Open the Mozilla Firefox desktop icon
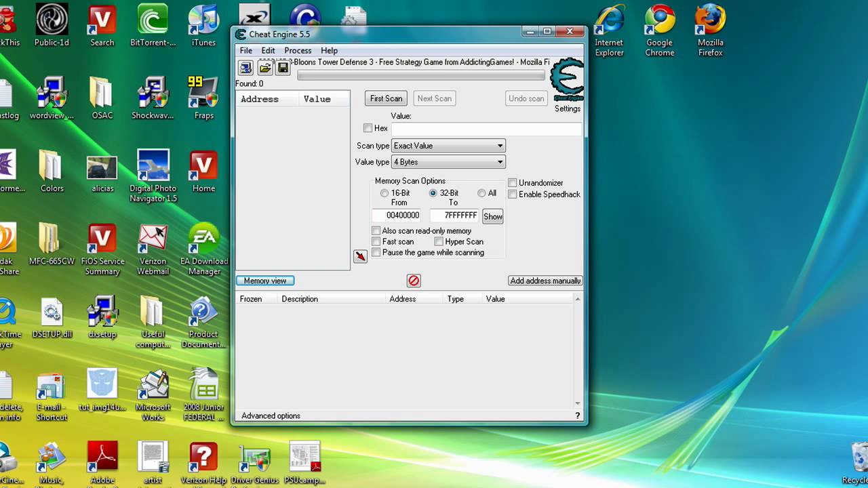 pos(710,29)
